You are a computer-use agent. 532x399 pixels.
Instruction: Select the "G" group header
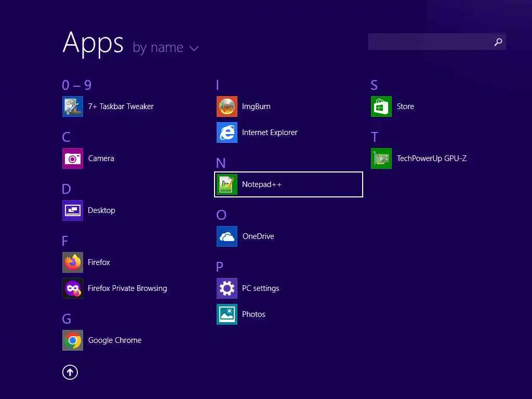[x=66, y=319]
